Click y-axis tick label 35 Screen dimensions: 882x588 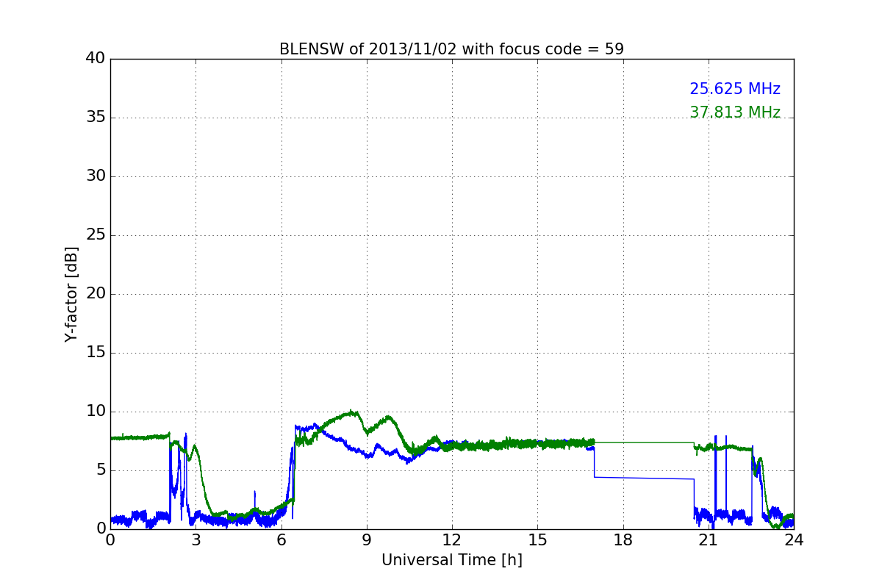pyautogui.click(x=96, y=118)
